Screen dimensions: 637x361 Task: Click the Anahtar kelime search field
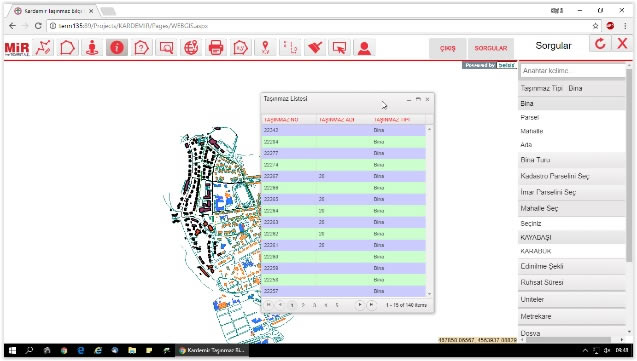coord(572,71)
